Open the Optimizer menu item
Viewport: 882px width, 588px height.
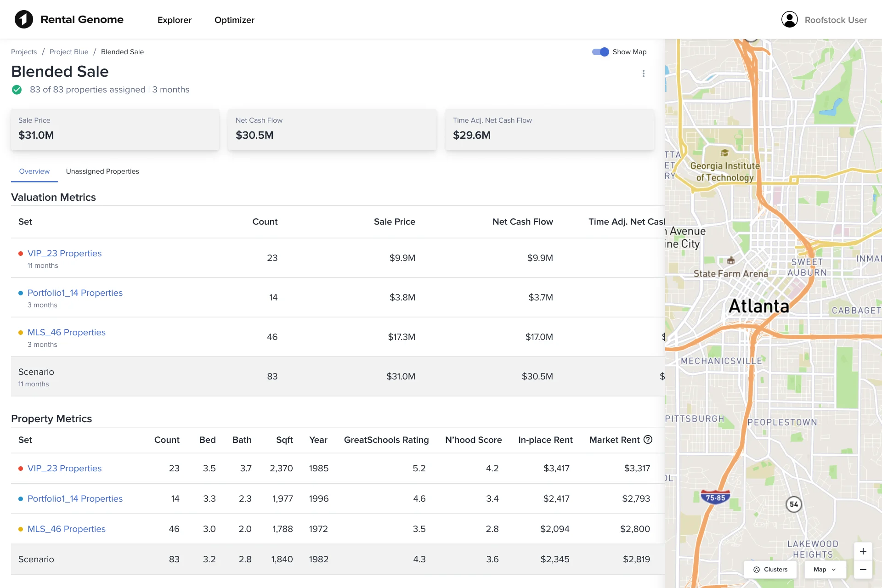234,20
